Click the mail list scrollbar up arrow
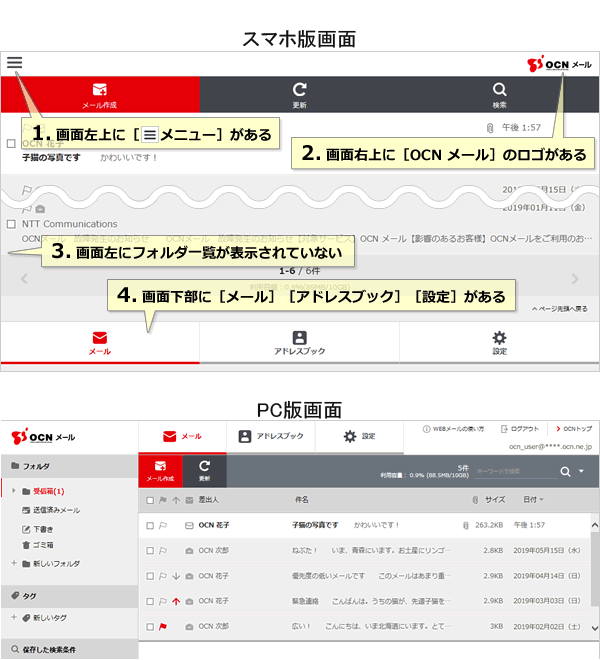 pyautogui.click(x=595, y=525)
